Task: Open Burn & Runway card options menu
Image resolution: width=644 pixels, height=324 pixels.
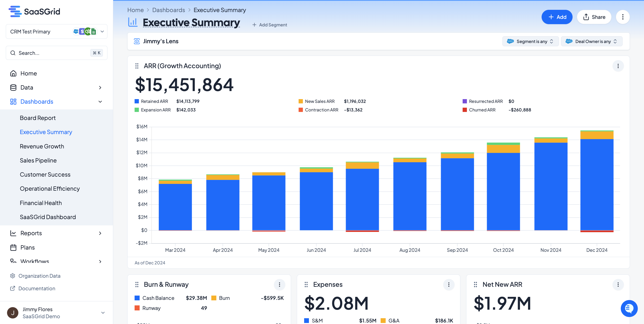Action: coord(279,285)
